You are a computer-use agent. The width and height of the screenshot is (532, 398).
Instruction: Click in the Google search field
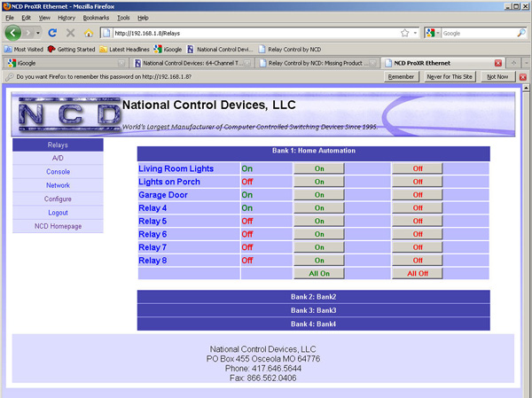(x=479, y=33)
